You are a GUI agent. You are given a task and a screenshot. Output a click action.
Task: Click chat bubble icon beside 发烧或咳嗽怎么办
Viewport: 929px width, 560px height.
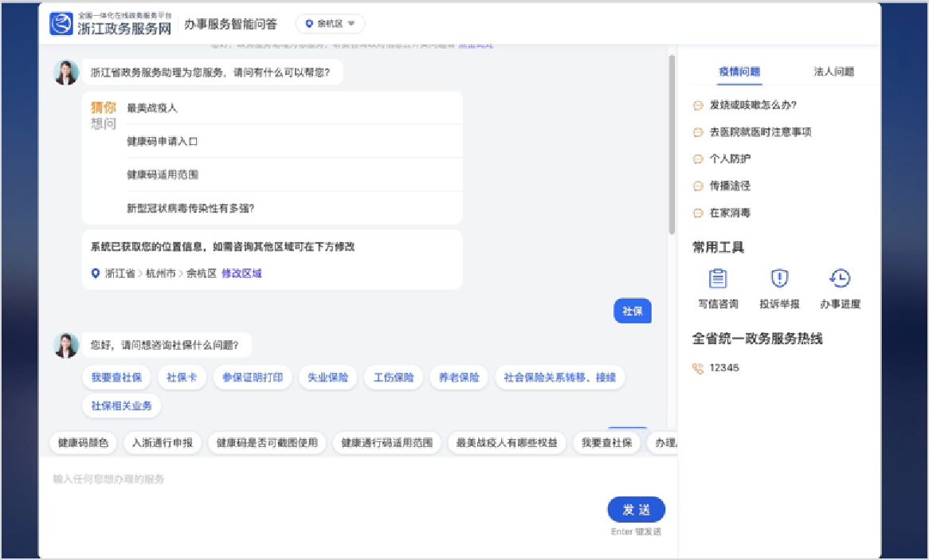698,105
